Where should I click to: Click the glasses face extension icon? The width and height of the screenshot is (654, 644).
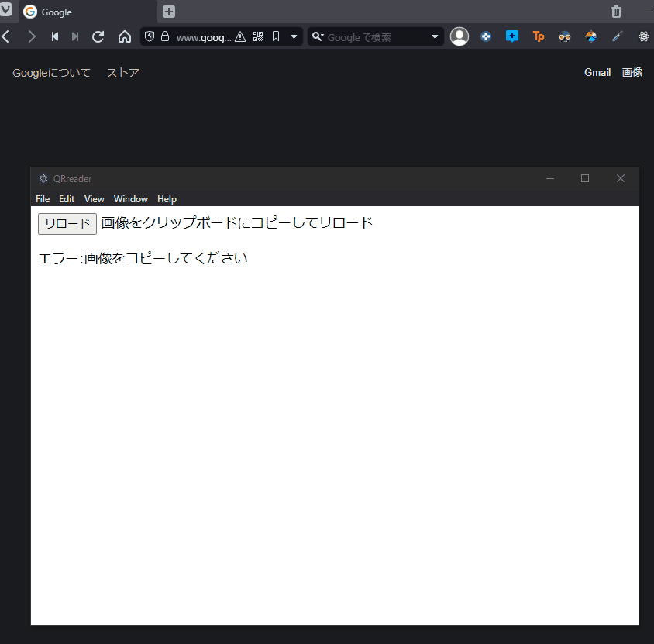(x=565, y=36)
